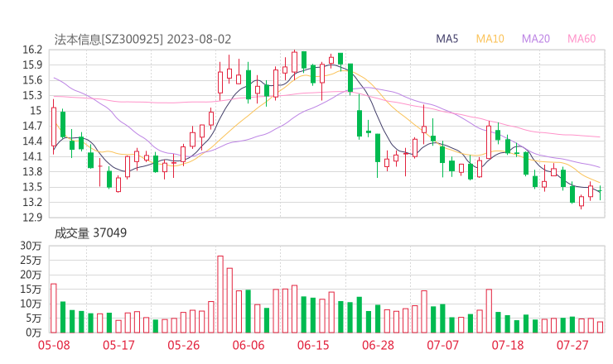Click the 05-26 date axis label

tap(184, 345)
